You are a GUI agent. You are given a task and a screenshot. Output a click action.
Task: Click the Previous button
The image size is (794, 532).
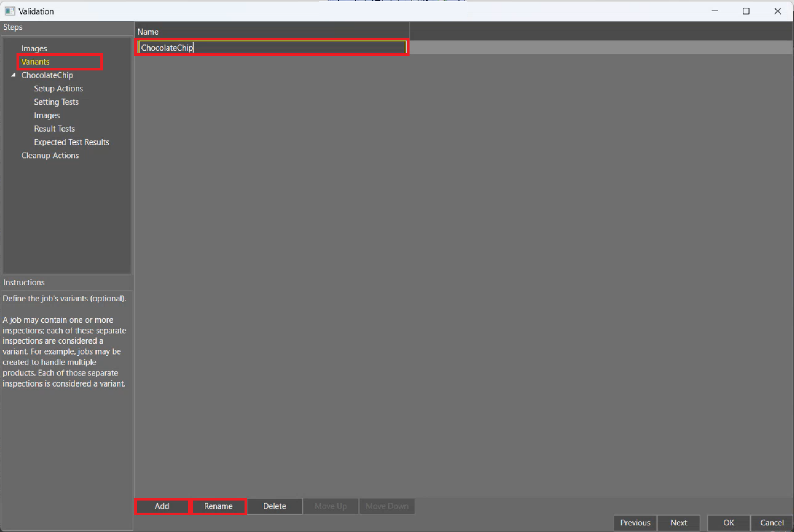pos(635,522)
